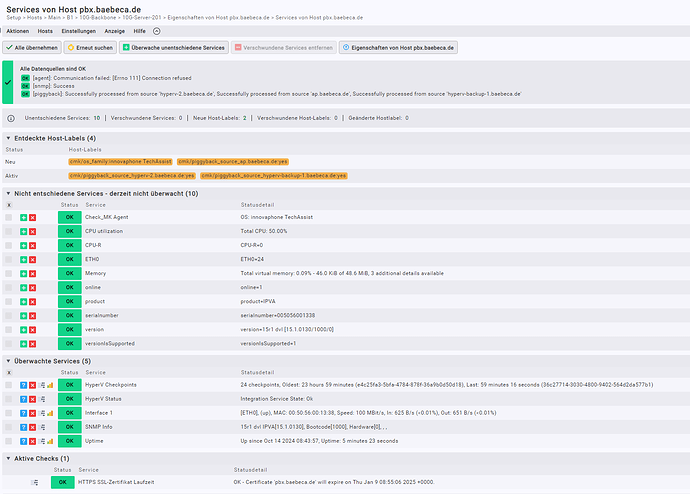
Task: Check the checkbox for CPU utilization
Action: click(10, 230)
